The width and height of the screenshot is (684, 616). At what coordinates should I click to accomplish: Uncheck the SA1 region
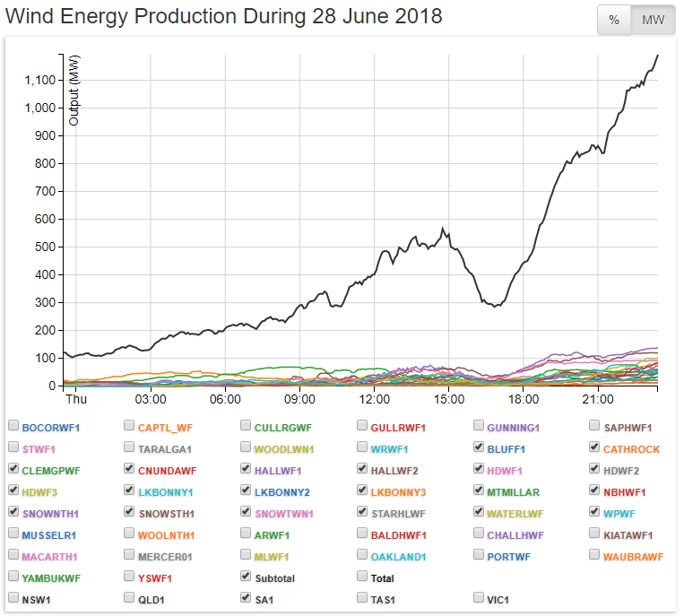(247, 598)
